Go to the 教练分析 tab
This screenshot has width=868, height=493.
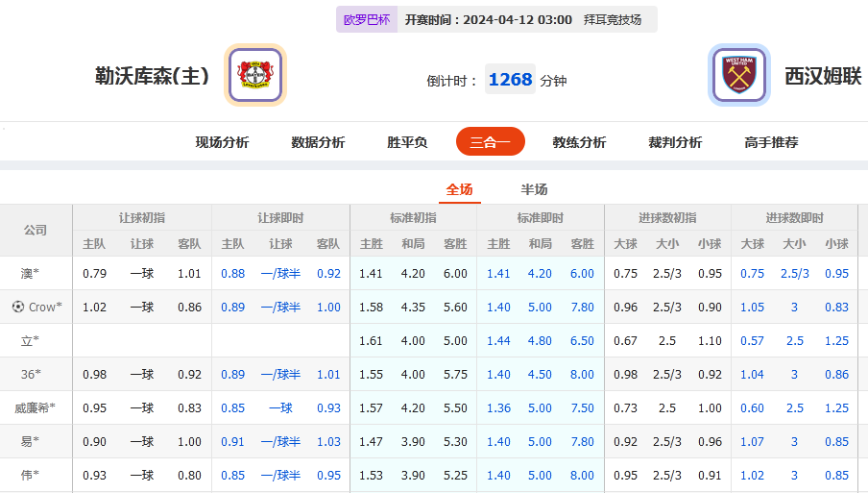click(579, 142)
